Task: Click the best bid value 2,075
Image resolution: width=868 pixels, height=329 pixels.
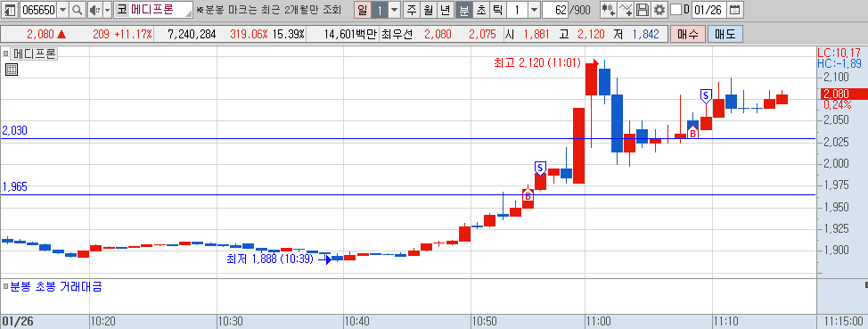Action: (x=482, y=35)
